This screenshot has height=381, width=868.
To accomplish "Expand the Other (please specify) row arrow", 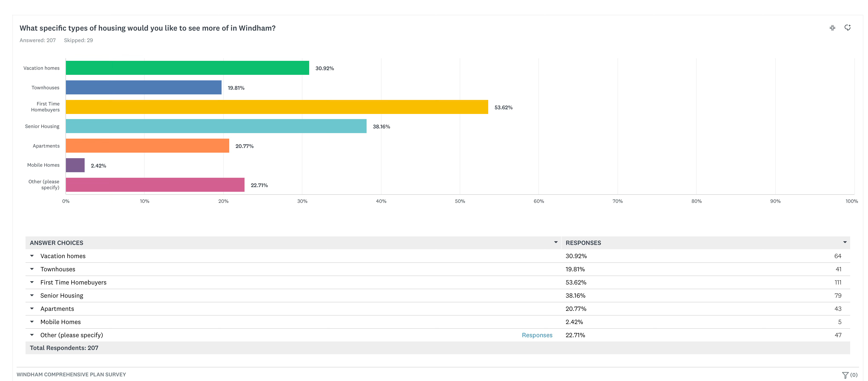I will (x=32, y=334).
